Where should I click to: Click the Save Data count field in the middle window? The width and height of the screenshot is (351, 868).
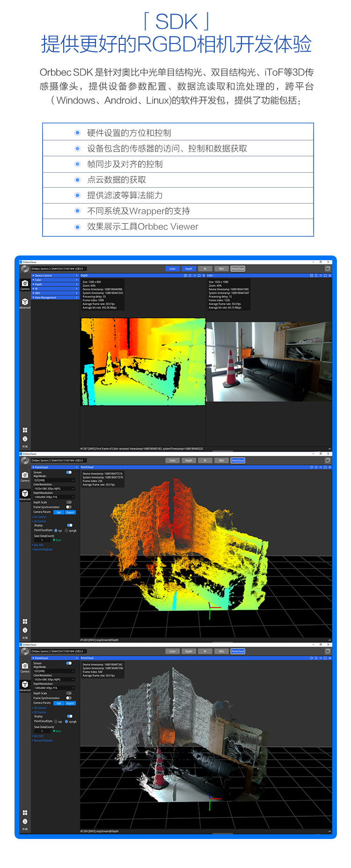click(42, 540)
